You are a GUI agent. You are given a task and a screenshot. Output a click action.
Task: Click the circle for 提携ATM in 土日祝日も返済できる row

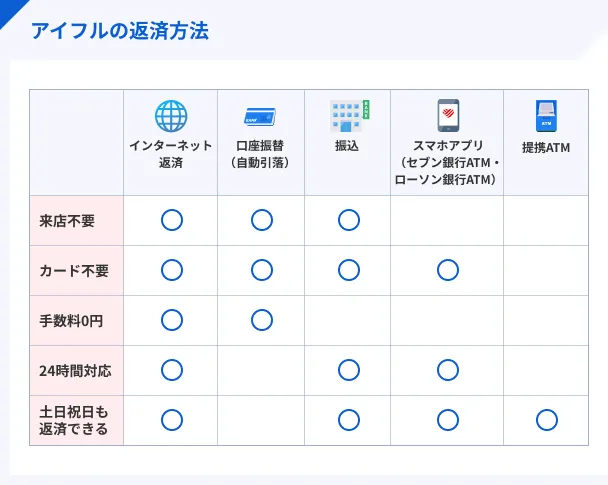pos(546,420)
